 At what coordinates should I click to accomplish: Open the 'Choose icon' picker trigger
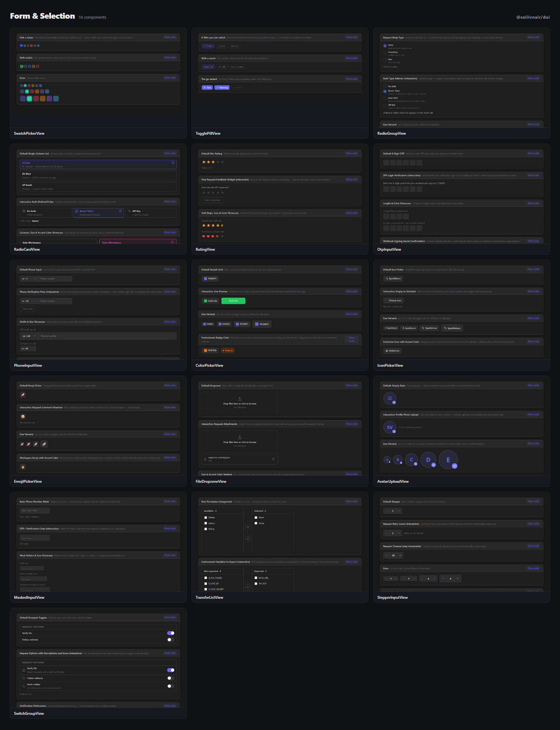[393, 300]
